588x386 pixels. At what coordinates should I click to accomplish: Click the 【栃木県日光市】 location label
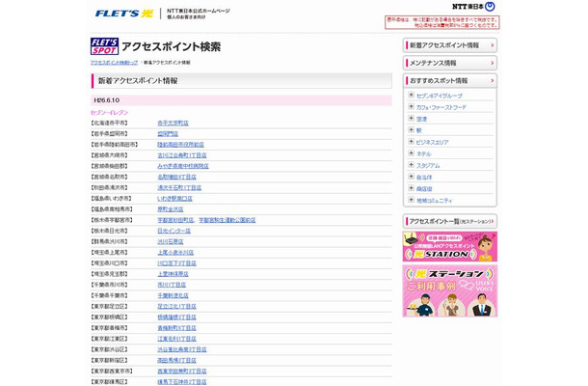pyautogui.click(x=110, y=231)
